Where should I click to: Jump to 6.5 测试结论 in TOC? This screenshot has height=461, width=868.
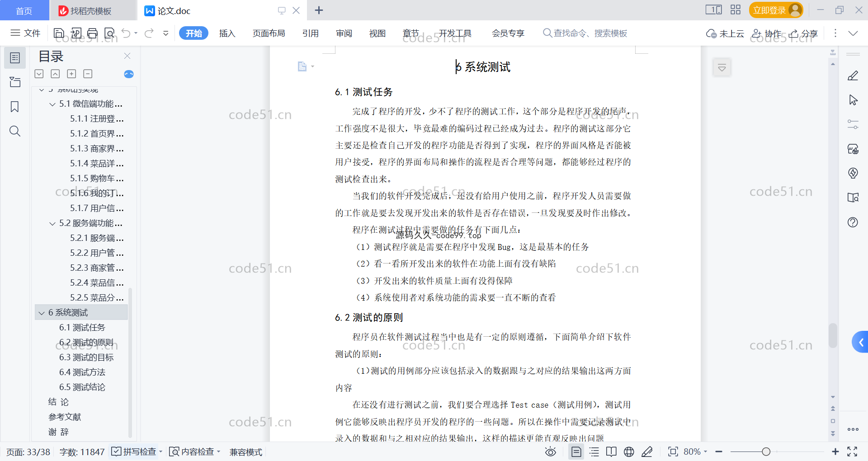[x=82, y=387]
